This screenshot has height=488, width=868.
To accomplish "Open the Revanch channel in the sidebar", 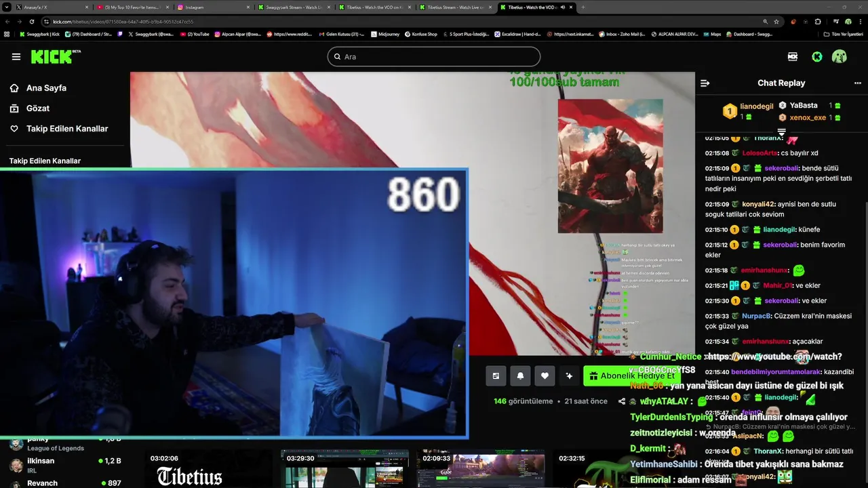I will point(64,483).
